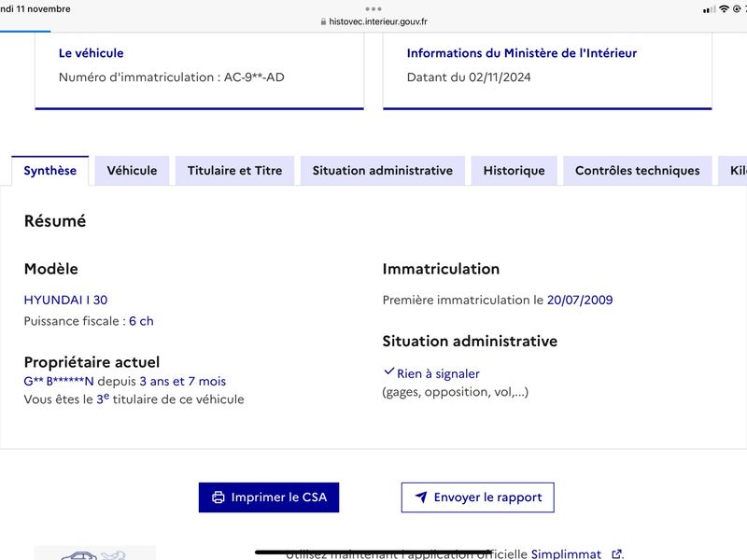Click the printer icon in Imprimer button
Screen dimensions: 747x560
tap(218, 497)
